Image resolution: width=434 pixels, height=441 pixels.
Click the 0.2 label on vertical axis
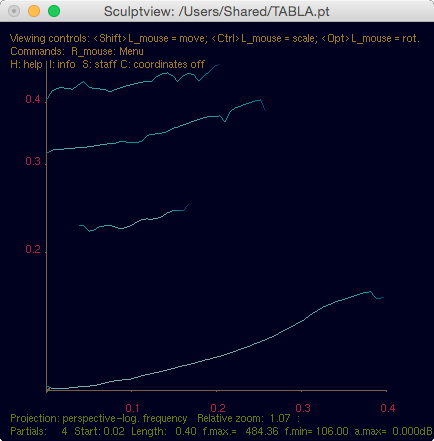33,249
